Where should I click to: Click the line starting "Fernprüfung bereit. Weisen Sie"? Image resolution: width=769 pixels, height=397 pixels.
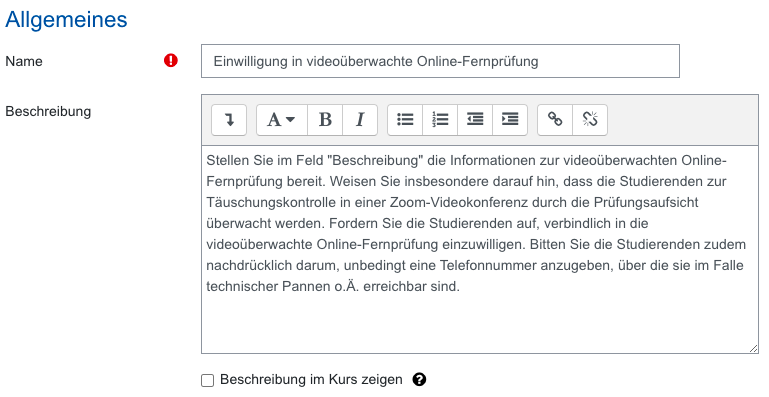coord(466,181)
